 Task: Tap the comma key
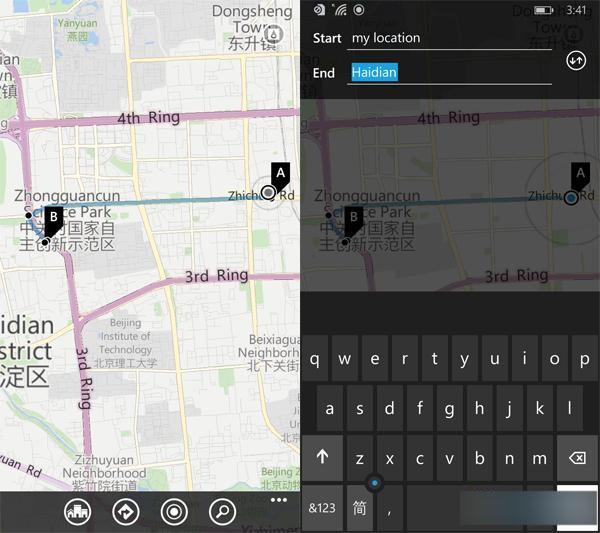389,508
